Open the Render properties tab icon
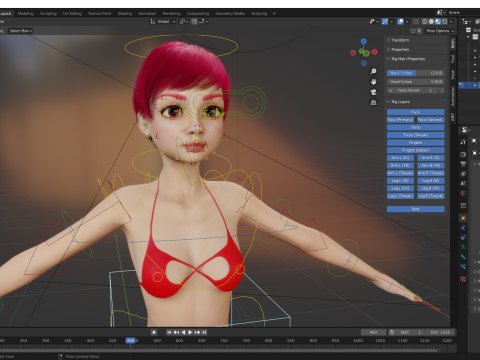 (x=463, y=154)
